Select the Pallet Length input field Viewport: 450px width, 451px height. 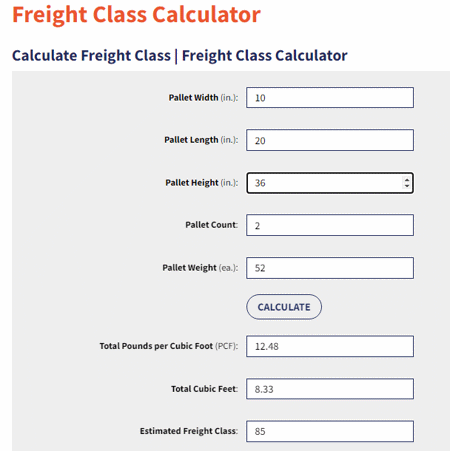pos(330,140)
